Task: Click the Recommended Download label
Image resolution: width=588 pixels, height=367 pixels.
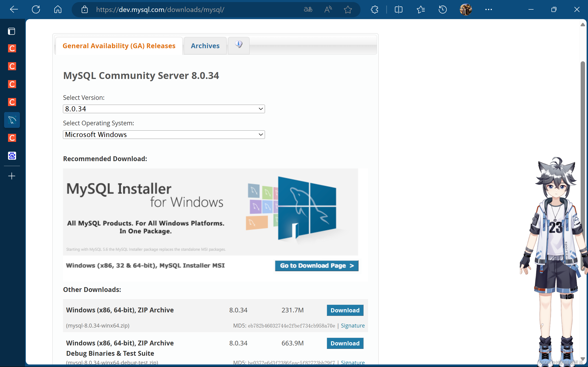Action: click(105, 159)
